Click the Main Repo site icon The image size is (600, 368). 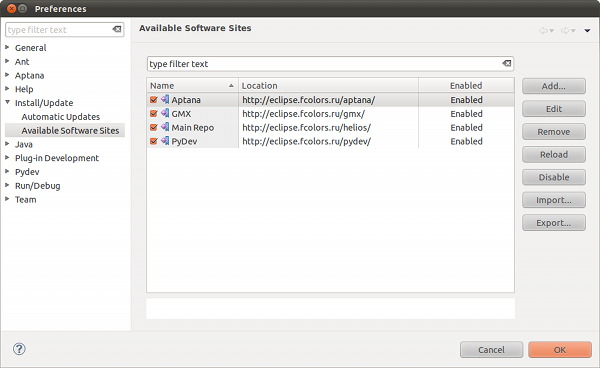(x=165, y=127)
